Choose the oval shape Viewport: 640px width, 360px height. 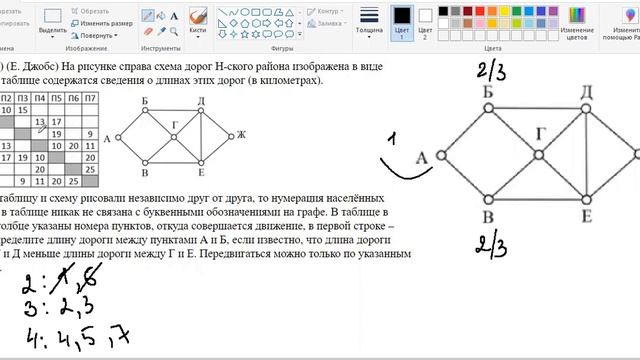coord(244,12)
